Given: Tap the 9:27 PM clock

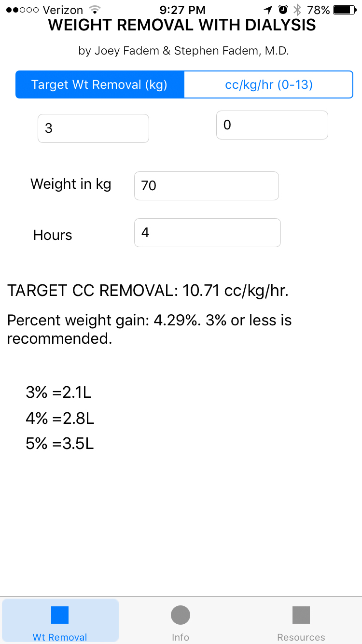Looking at the screenshot, I should [182, 10].
